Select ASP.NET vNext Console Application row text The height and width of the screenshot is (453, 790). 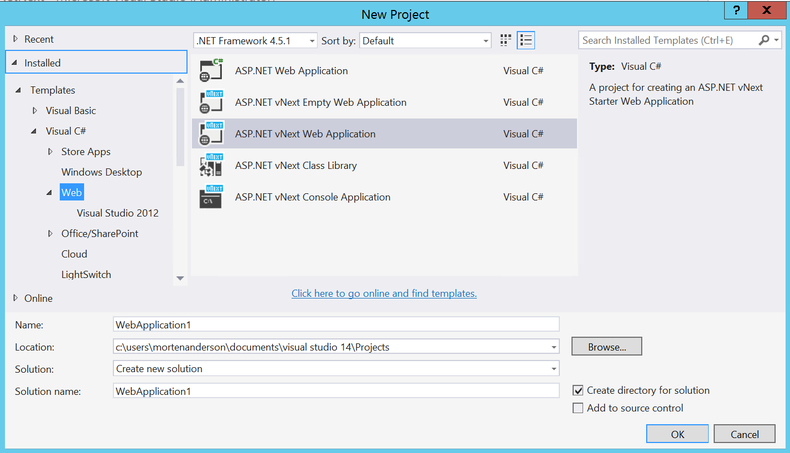coord(312,197)
